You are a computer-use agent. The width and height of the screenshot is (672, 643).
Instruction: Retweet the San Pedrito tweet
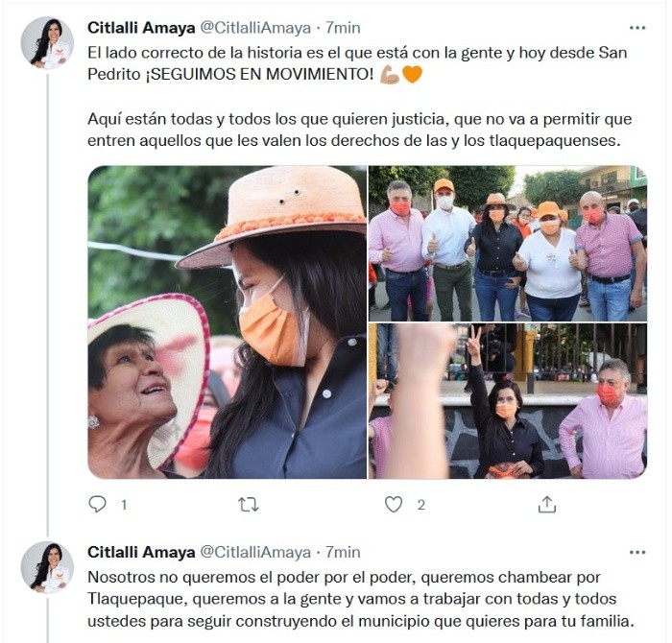click(x=248, y=505)
